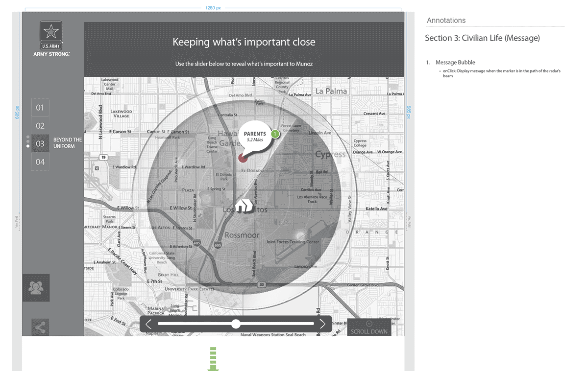588x371 pixels.
Task: Select the white house icon on map
Action: point(244,205)
